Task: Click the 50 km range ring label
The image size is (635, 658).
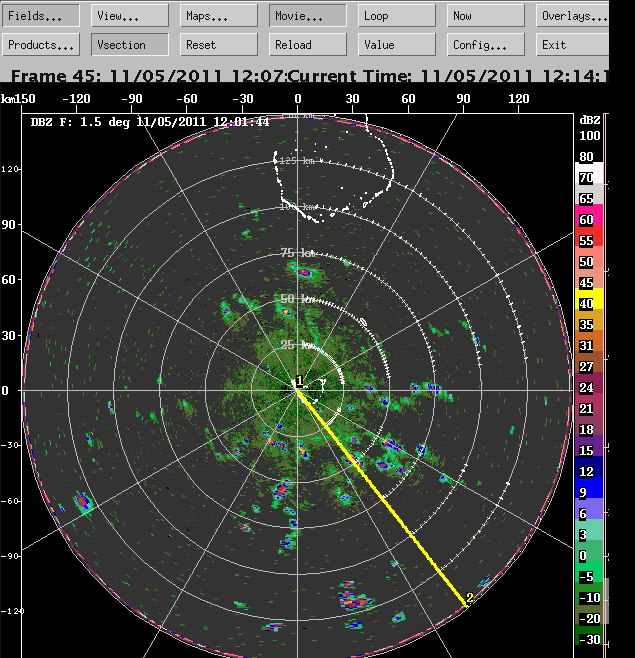Action: (x=298, y=299)
